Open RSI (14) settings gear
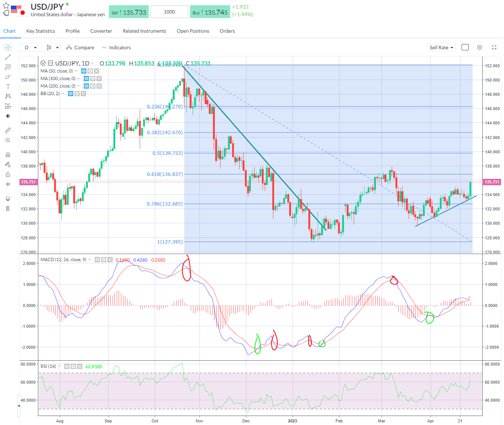 point(73,366)
